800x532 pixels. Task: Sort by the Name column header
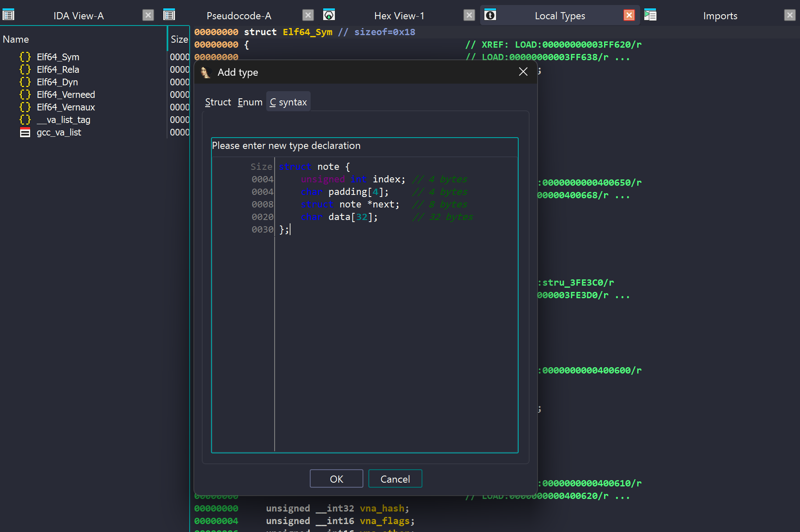(16, 39)
